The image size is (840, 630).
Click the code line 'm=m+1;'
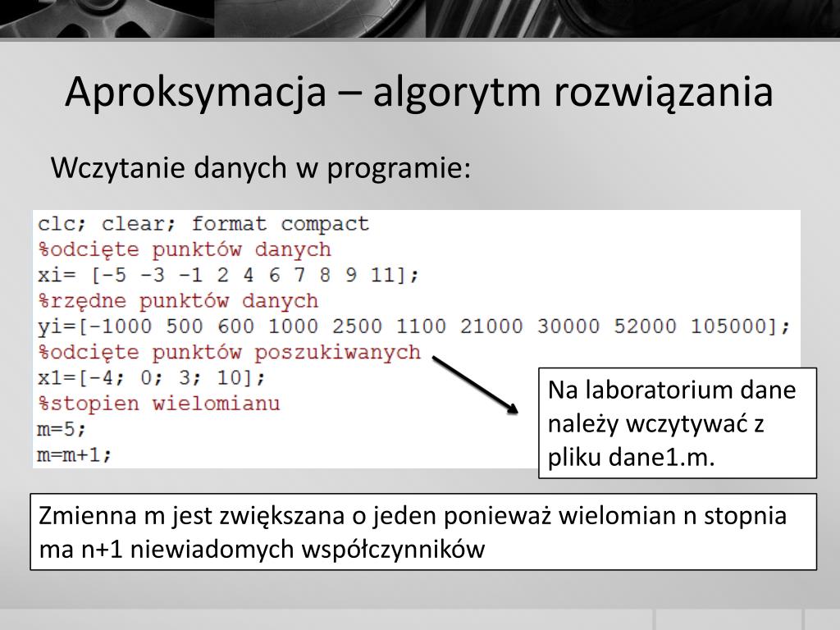coord(75,454)
